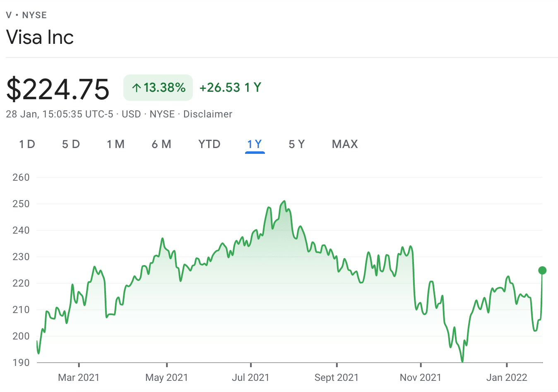Show the MAX price history
The image size is (558, 392).
345,144
